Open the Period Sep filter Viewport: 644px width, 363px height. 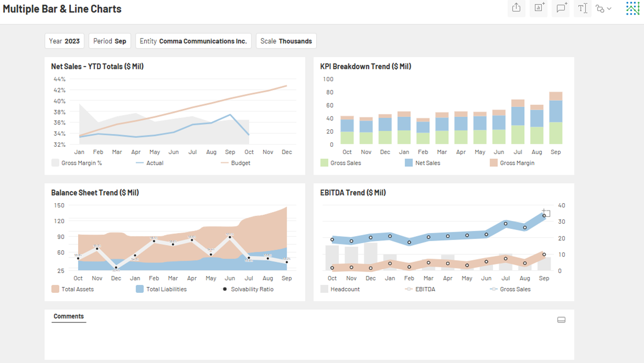(110, 41)
